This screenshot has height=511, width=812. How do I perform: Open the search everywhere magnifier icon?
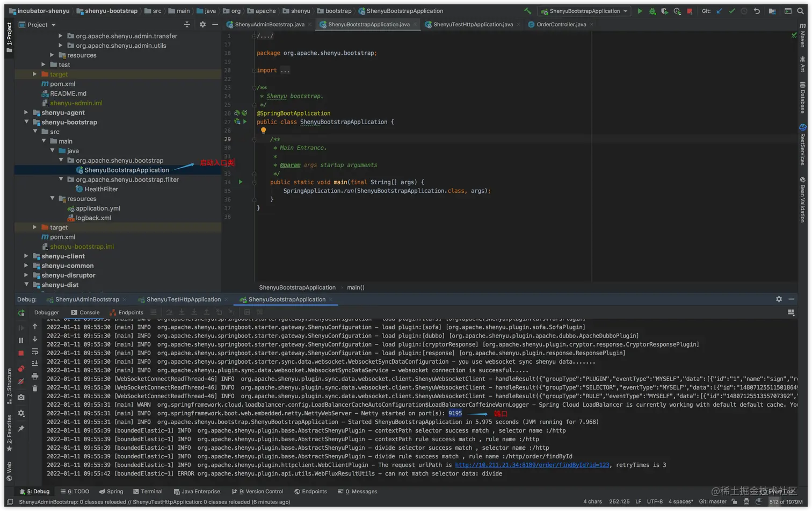tap(800, 11)
